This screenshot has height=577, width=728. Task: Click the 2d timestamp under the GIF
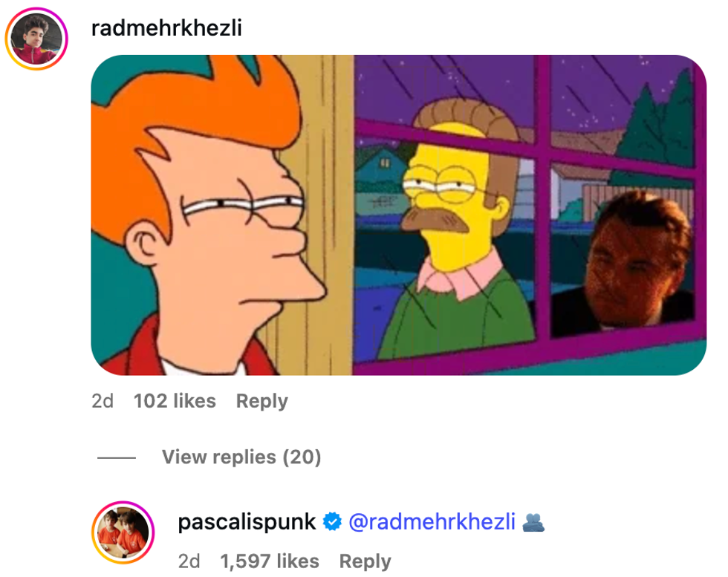click(103, 401)
